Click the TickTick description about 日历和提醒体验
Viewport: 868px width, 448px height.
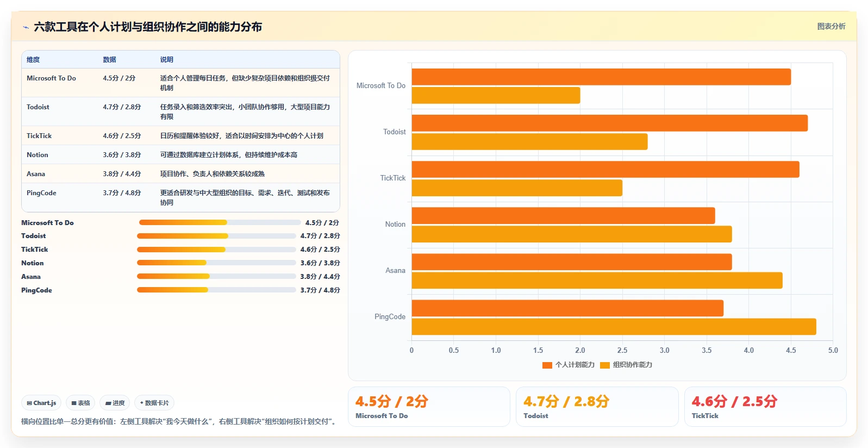(241, 136)
